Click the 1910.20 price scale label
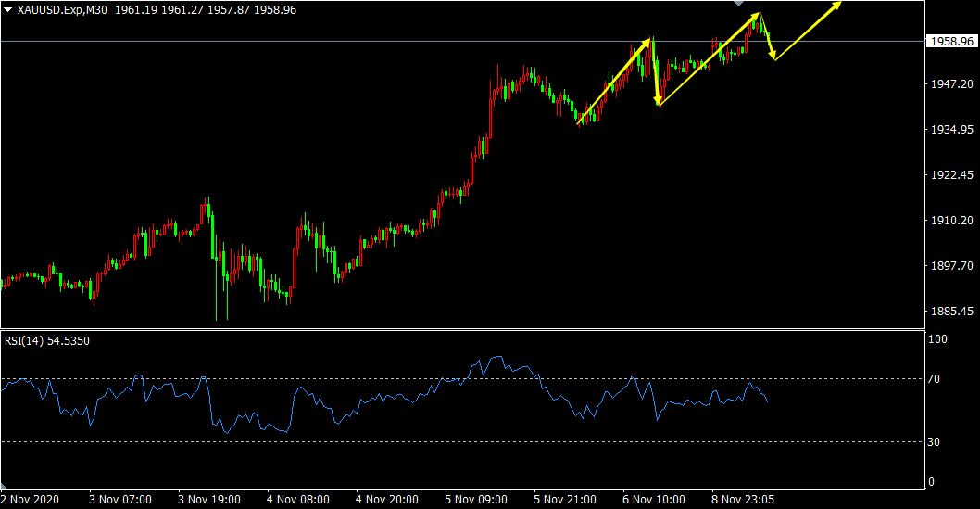This screenshot has height=509, width=980. tap(952, 220)
